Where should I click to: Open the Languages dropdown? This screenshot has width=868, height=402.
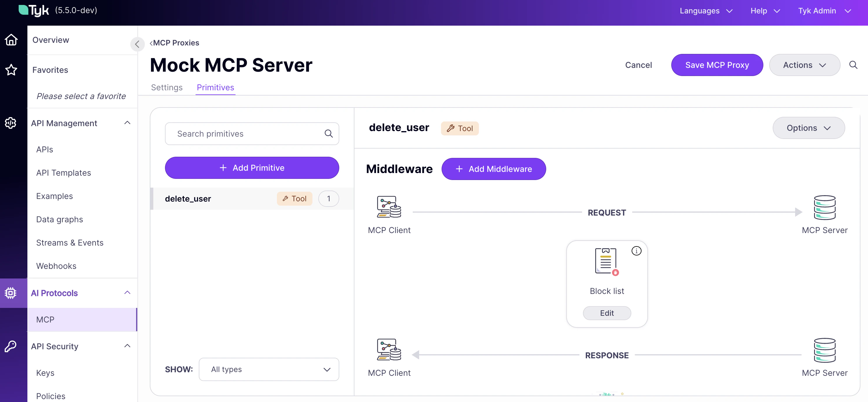click(x=706, y=11)
